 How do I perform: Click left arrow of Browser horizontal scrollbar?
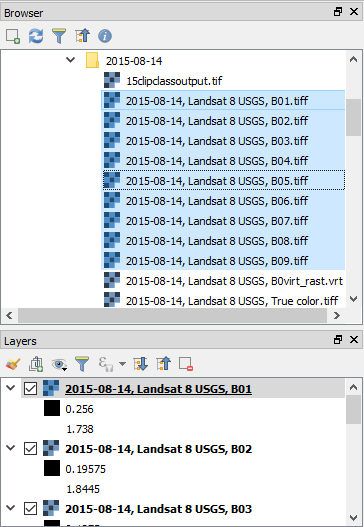point(9,315)
